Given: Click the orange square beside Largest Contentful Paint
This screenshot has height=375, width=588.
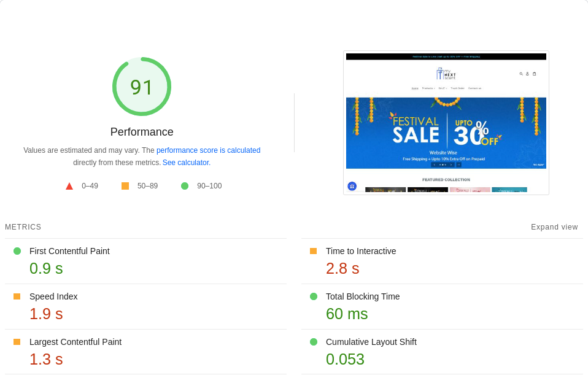Looking at the screenshot, I should pos(17,342).
